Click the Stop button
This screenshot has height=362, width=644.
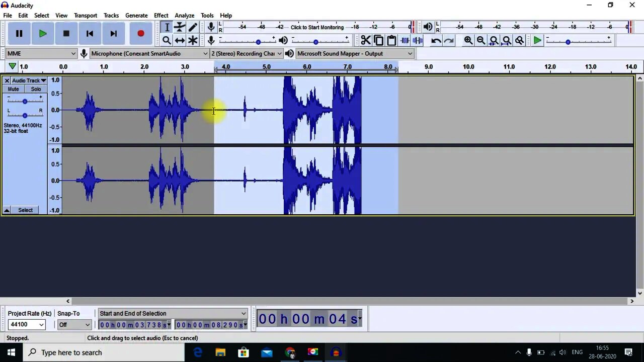point(66,34)
